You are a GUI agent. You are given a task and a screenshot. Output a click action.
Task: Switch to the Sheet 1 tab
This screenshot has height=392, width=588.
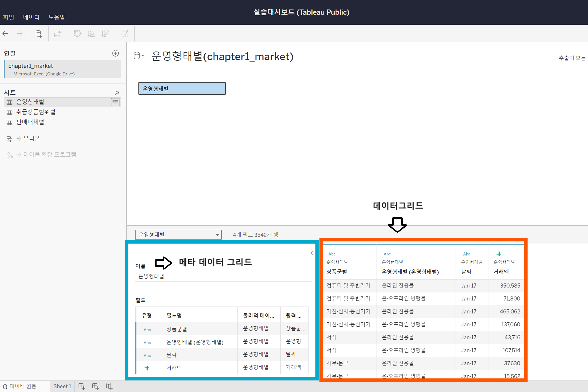62,386
